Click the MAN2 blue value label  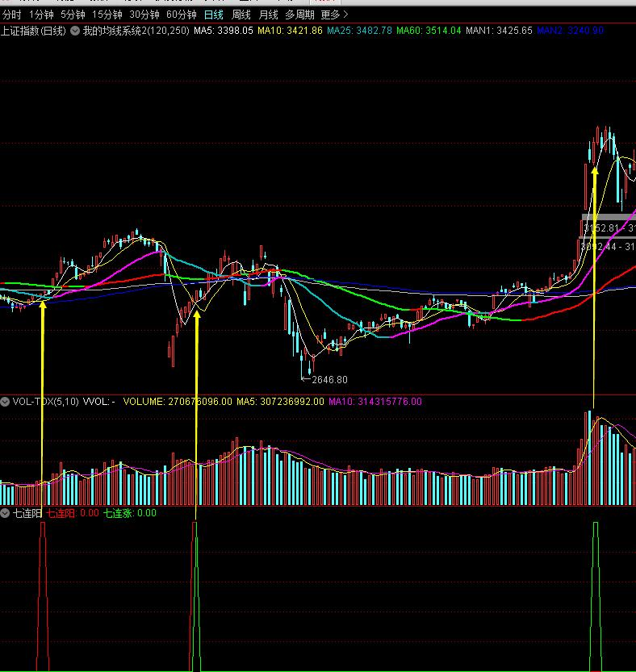[571, 31]
